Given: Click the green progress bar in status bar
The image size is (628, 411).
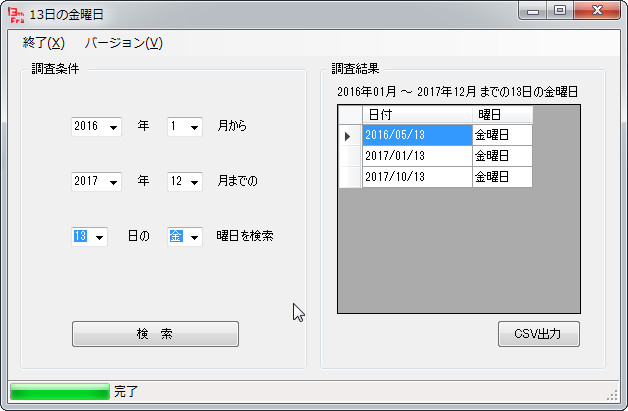Looking at the screenshot, I should (60, 391).
